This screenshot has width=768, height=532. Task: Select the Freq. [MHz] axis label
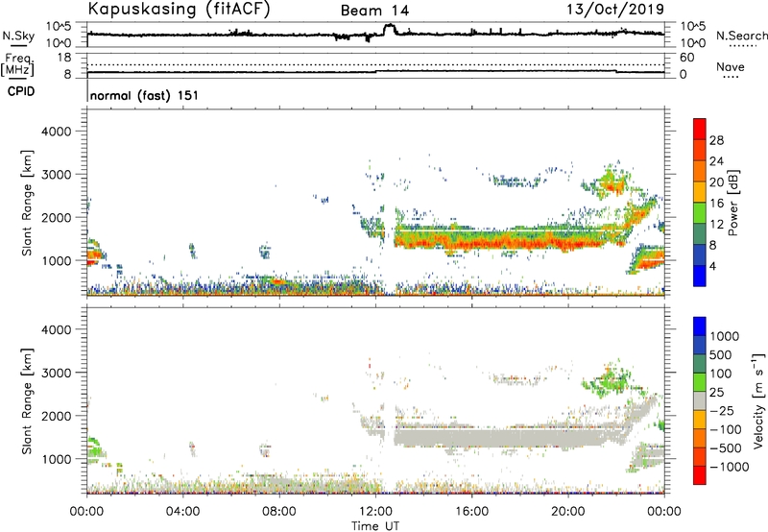click(17, 65)
